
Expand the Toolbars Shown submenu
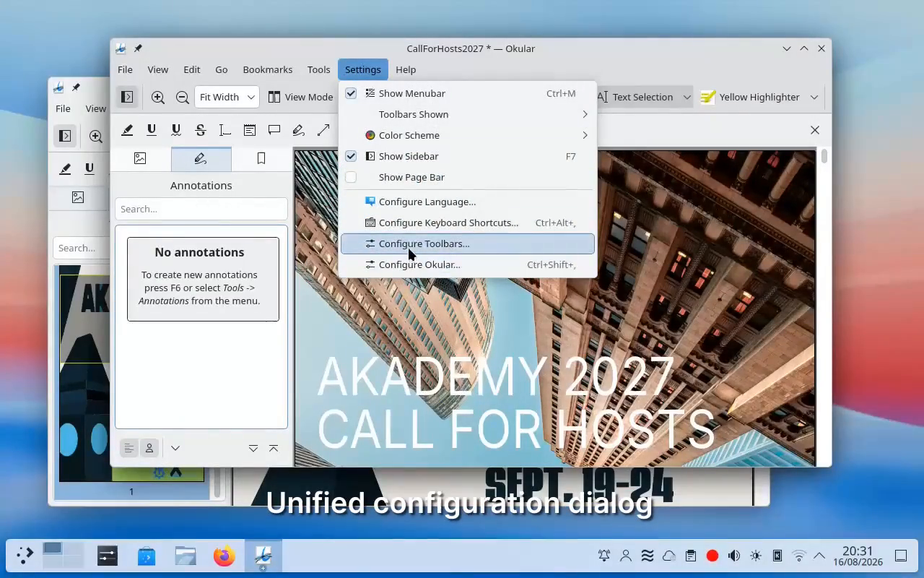click(x=468, y=114)
